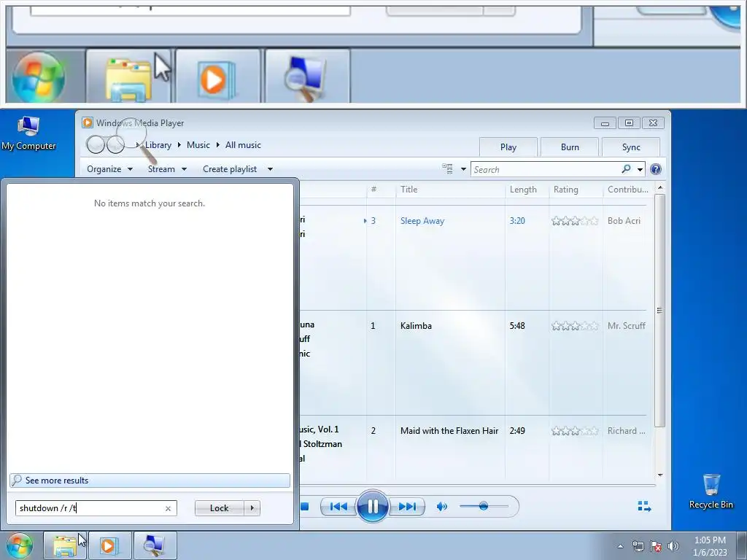
Task: Adjust the Media Player volume slider
Action: tap(484, 506)
